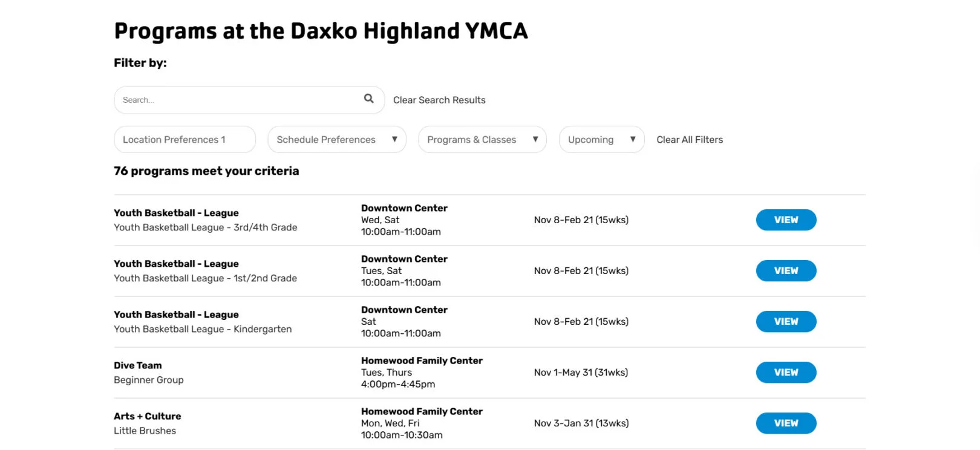The image size is (980, 450).
Task: Open the Location Preferences filter
Action: tap(185, 140)
